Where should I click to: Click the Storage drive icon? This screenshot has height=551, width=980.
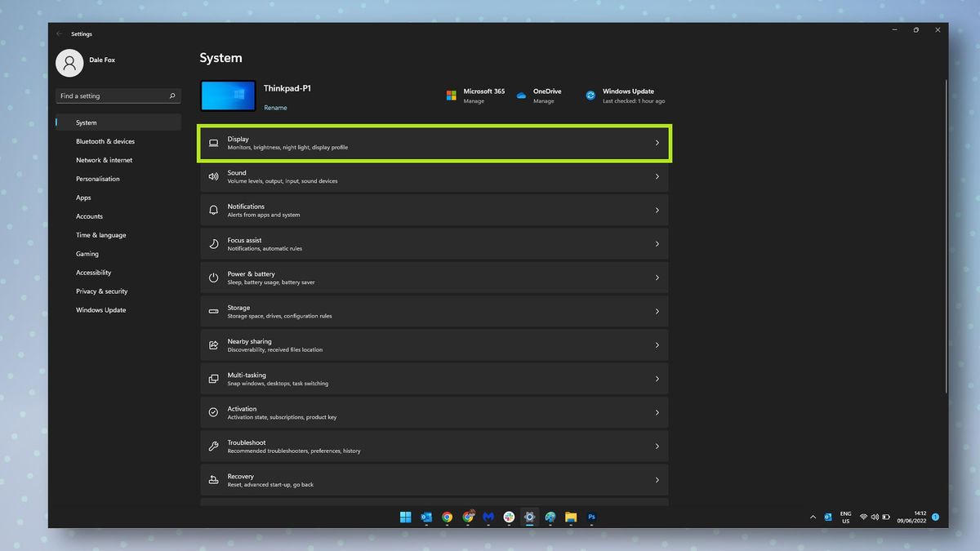click(x=214, y=311)
